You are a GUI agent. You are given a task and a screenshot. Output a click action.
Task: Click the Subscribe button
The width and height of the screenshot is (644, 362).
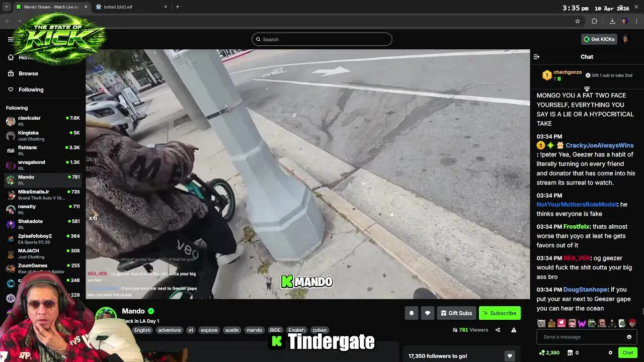500,313
